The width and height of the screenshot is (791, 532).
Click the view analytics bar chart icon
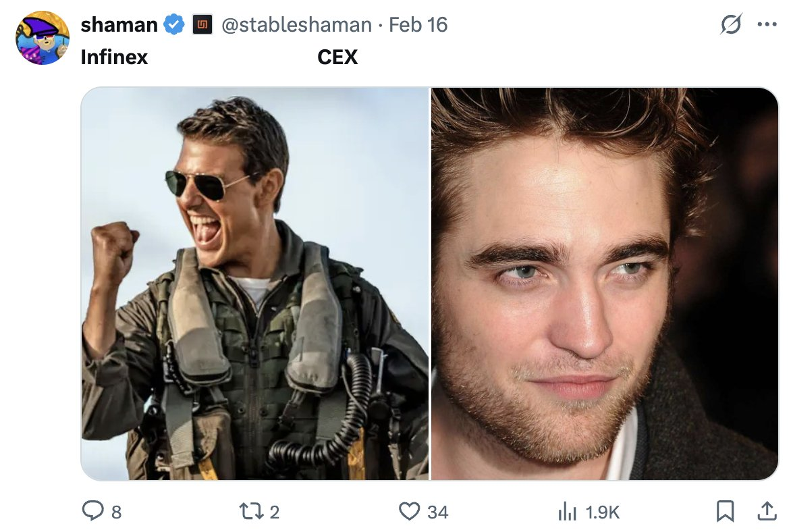click(x=567, y=512)
